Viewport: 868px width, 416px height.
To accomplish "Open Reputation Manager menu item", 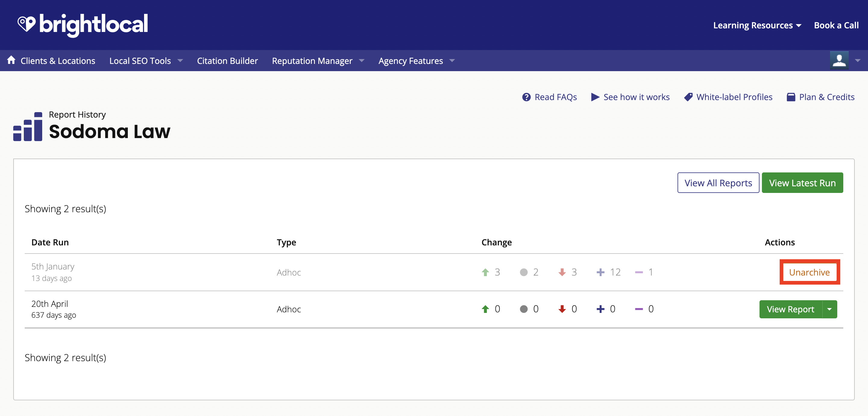I will coord(312,61).
